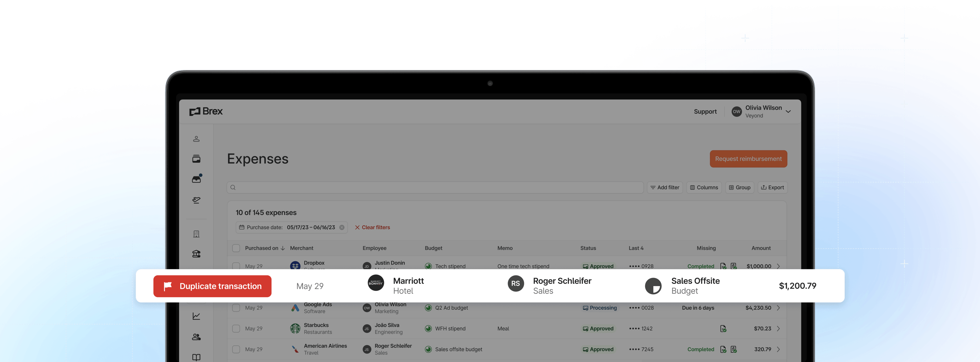Check the Starbucks expense row checkbox
Screen dimensions: 980x362
(x=236, y=328)
